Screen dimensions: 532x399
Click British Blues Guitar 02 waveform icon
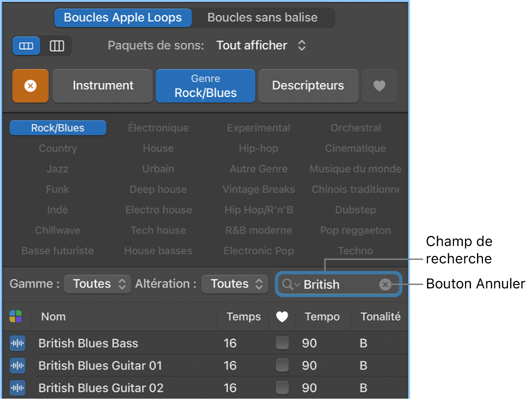pyautogui.click(x=17, y=387)
